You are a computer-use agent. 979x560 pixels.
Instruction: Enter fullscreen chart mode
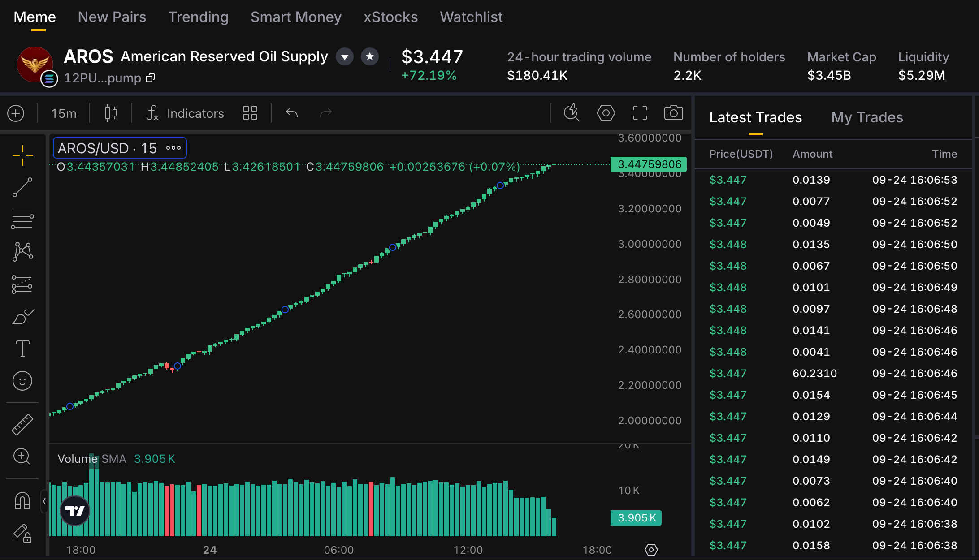(x=640, y=113)
